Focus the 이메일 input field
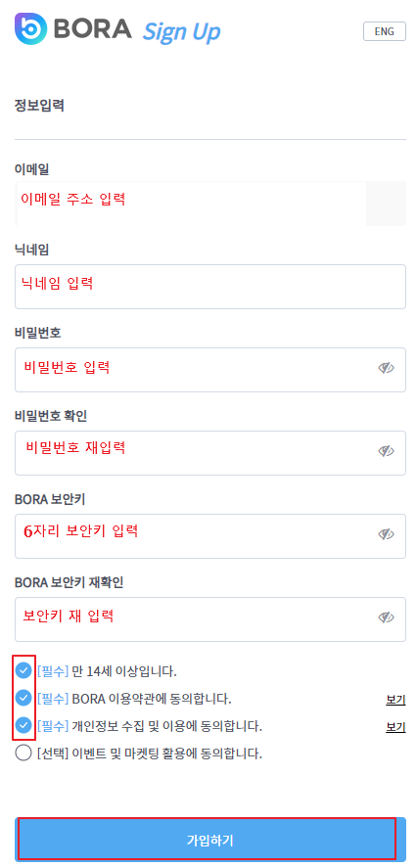 (x=209, y=204)
